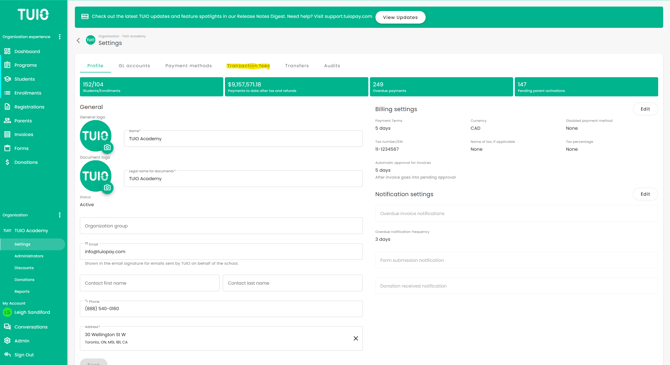
Task: Open the Parents people icon
Action: [7, 121]
